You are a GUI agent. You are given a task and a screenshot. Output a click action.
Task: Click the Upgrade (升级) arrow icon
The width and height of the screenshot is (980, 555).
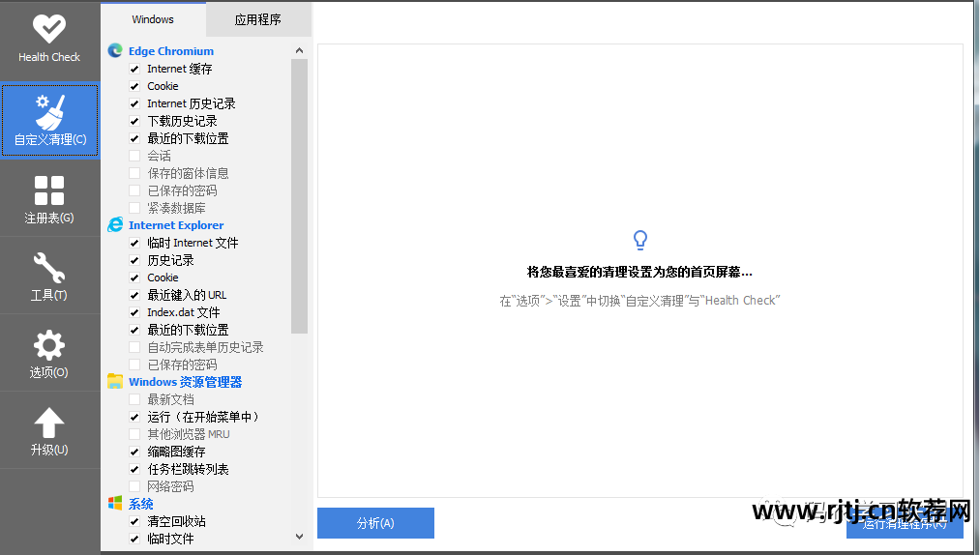49,424
